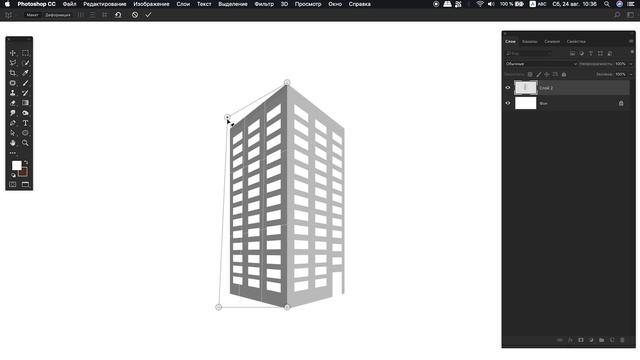Select the Dodge tool
Viewport: 640px width, 360px height.
click(x=13, y=113)
